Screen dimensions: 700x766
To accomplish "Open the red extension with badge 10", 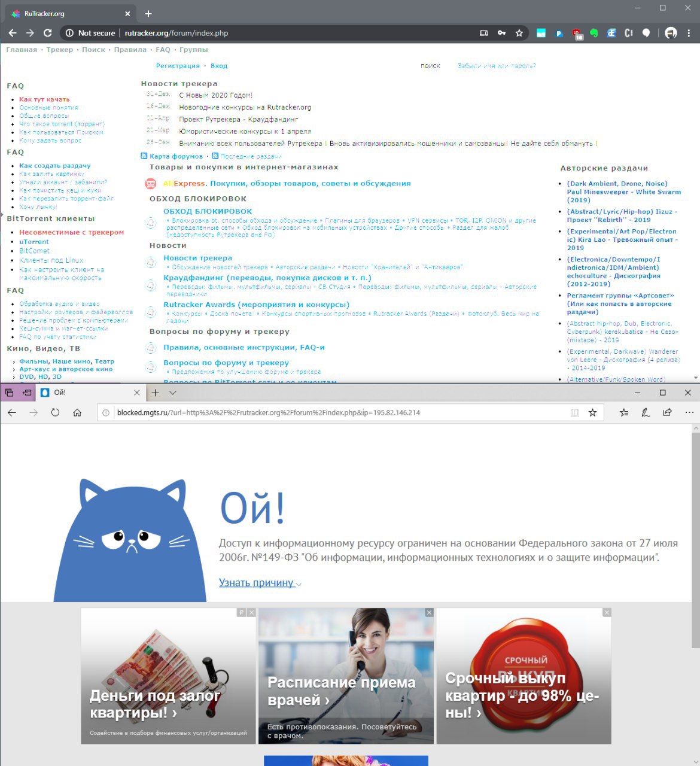I will (x=577, y=34).
